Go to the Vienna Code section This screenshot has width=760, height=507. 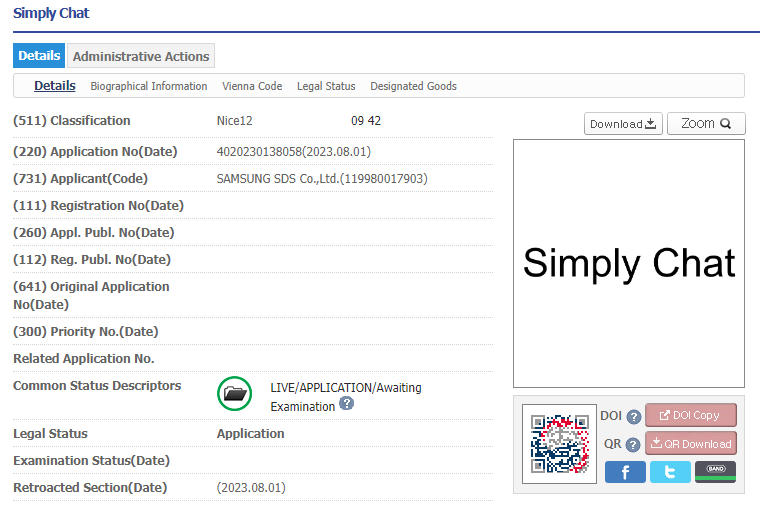coord(252,86)
